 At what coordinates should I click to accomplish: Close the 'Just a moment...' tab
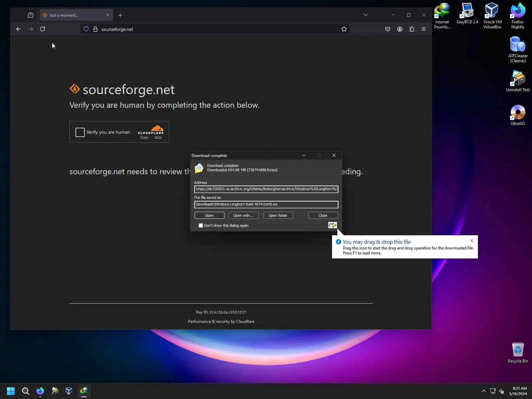pos(108,15)
